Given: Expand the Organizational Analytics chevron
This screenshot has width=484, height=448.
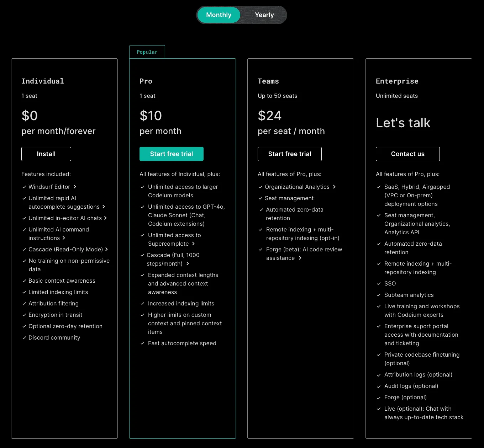Looking at the screenshot, I should tap(334, 187).
